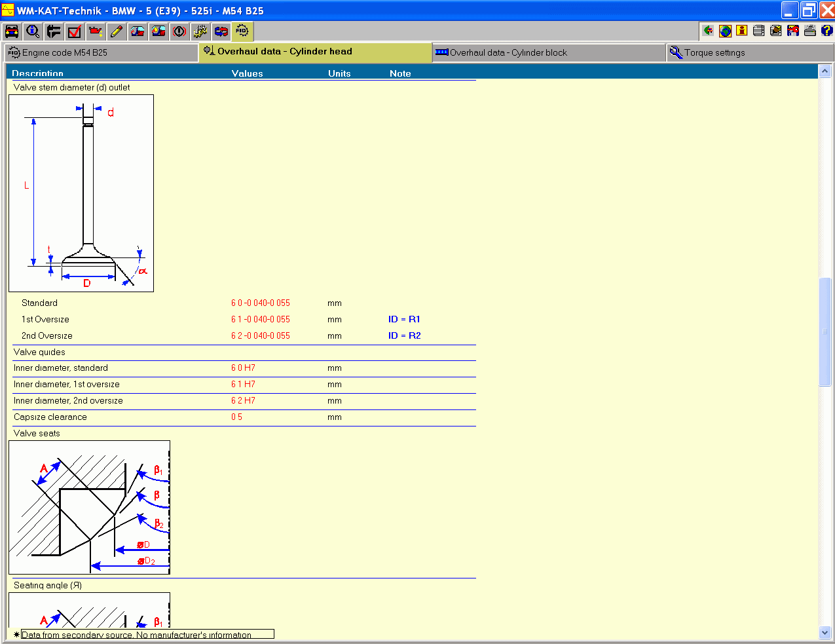Select the yellow pencil notes icon
Screen dimensions: 835x644
click(117, 31)
